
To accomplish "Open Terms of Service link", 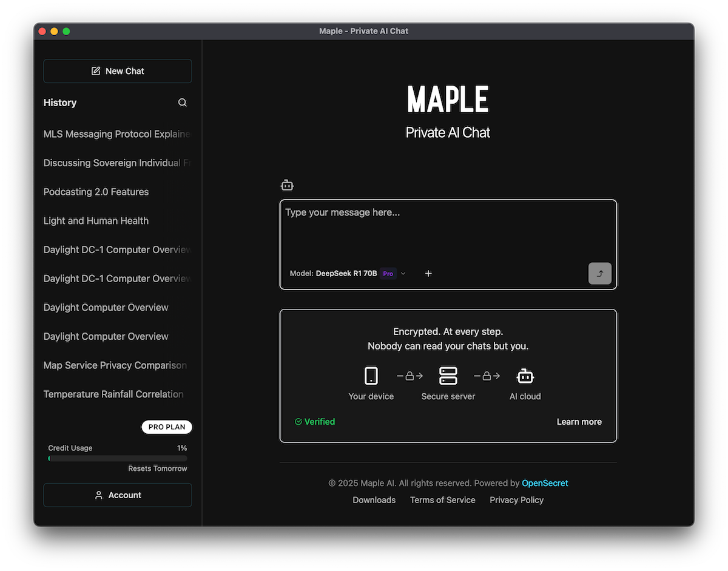I will pyautogui.click(x=443, y=500).
